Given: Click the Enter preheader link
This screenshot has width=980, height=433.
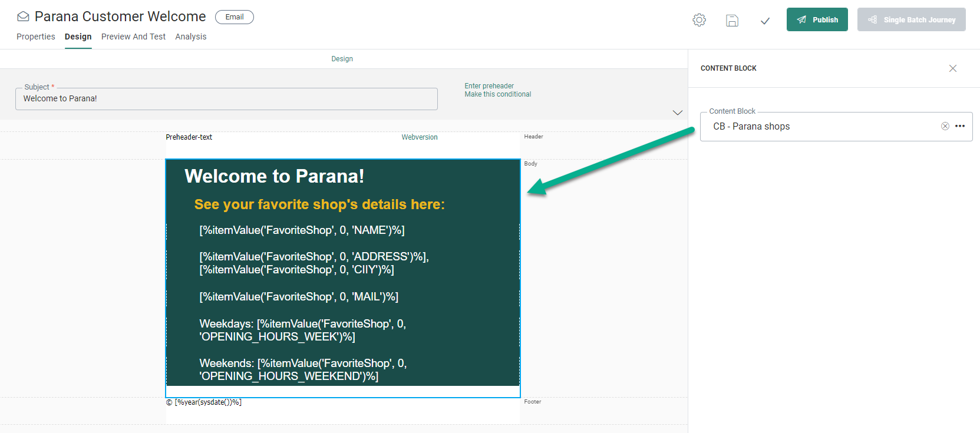Looking at the screenshot, I should 489,86.
